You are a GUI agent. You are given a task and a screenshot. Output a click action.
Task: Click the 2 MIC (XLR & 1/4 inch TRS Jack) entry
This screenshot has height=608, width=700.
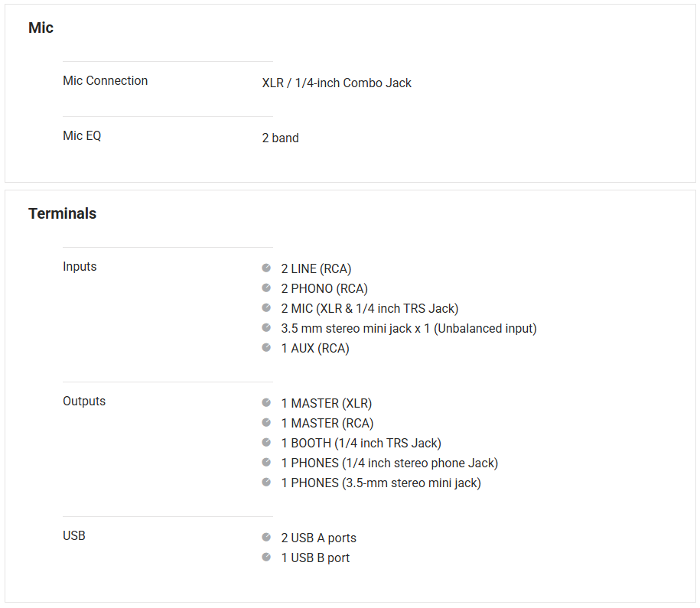tap(370, 309)
